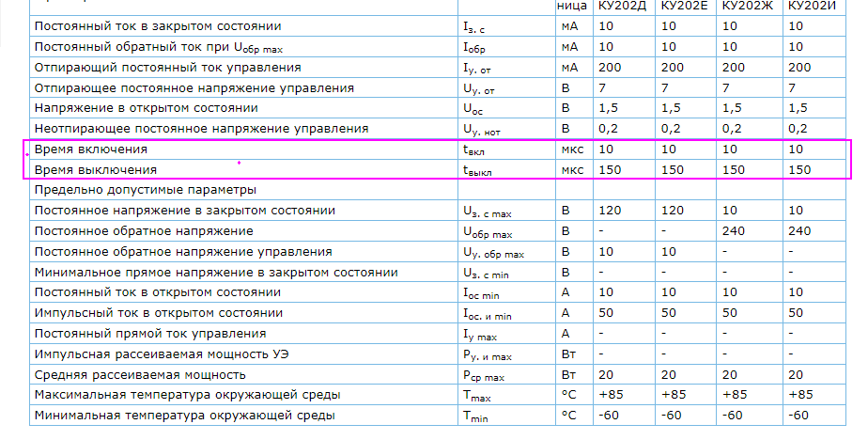Click the 'Время включения' row label
868x440 pixels.
[x=91, y=149]
